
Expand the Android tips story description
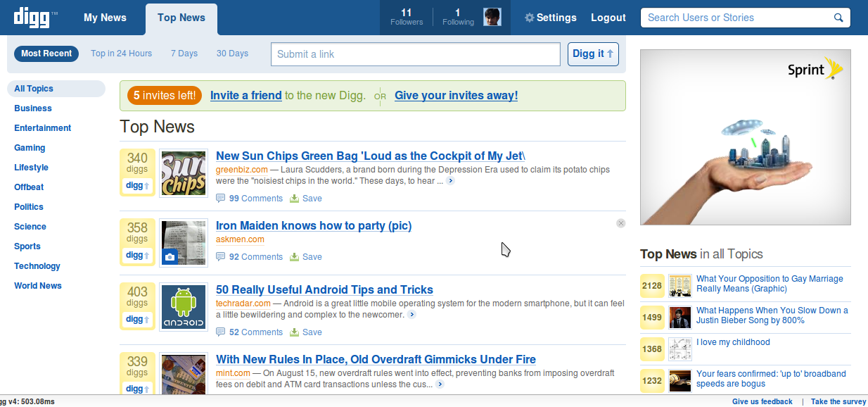tap(411, 315)
